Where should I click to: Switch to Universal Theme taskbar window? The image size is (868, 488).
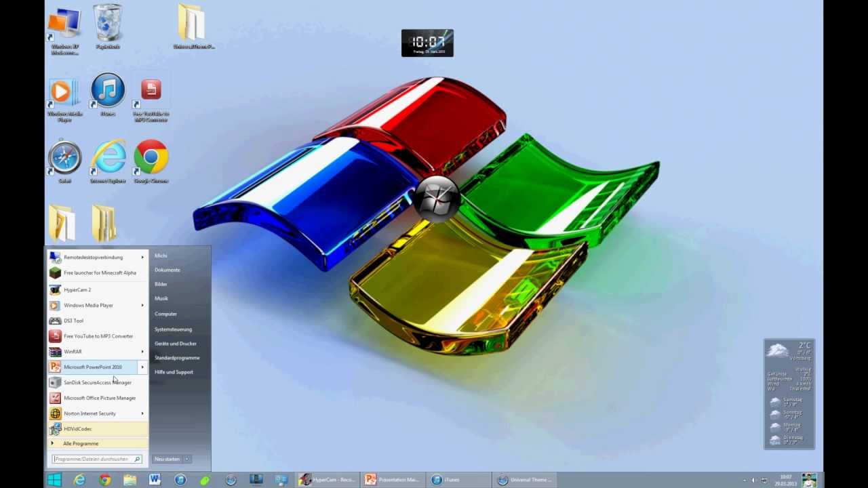pyautogui.click(x=525, y=480)
